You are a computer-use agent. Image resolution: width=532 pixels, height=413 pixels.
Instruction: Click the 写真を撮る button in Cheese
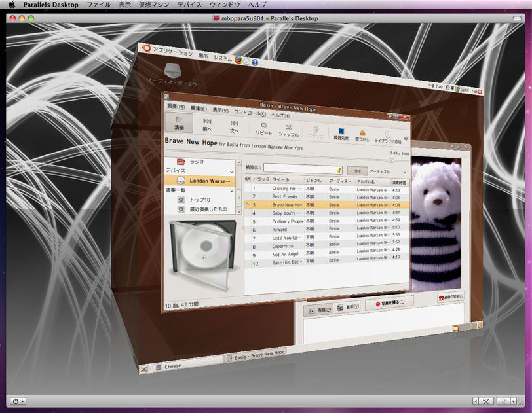[x=389, y=302]
